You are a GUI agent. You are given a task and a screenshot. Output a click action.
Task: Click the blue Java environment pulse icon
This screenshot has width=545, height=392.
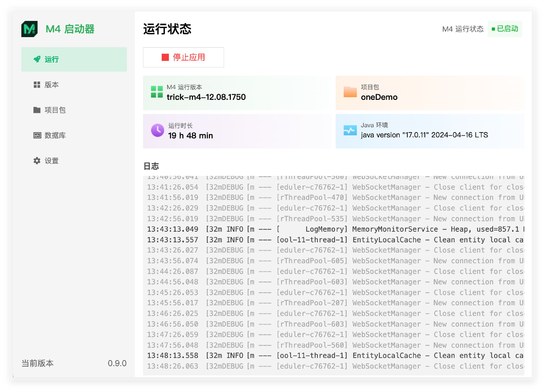pyautogui.click(x=350, y=130)
